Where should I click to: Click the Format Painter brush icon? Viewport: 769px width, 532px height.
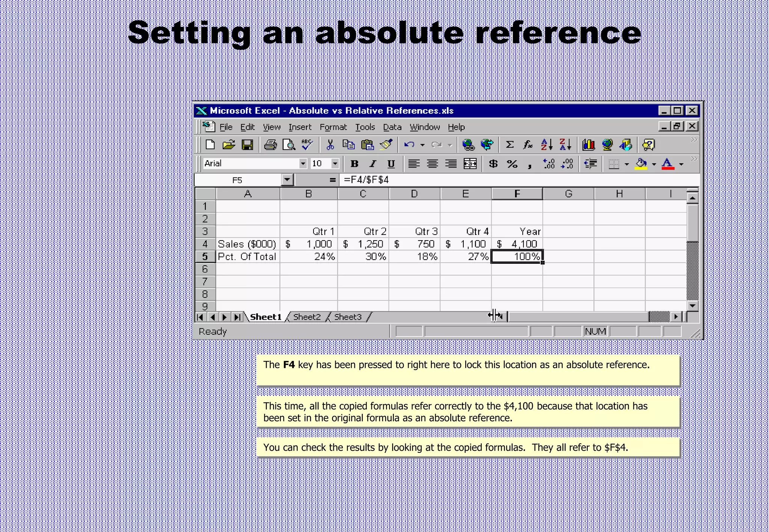click(386, 145)
